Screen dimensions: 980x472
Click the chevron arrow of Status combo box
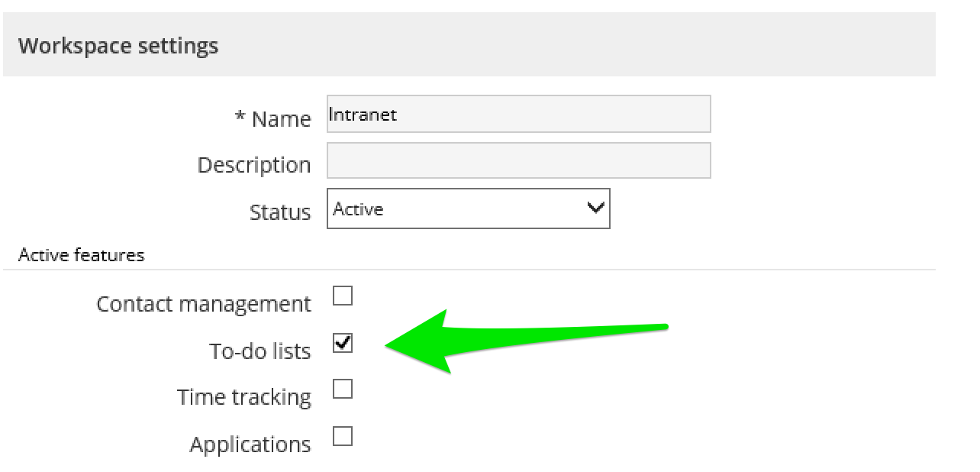click(595, 208)
